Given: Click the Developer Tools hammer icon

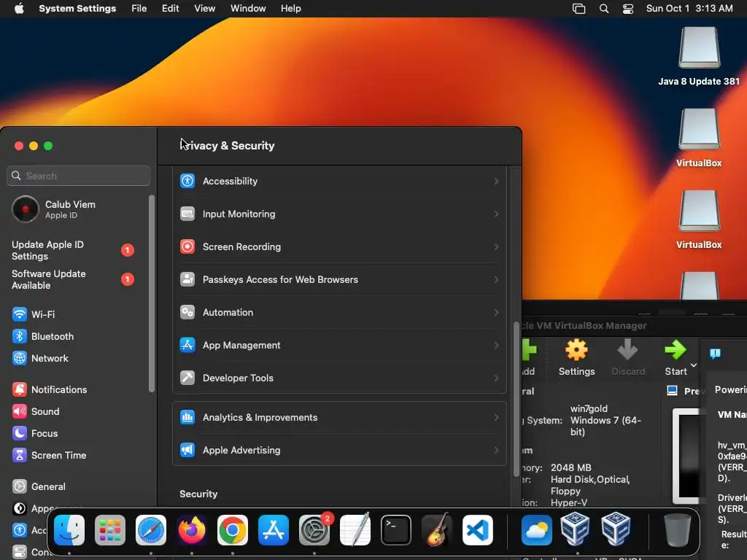Looking at the screenshot, I should coord(187,378).
